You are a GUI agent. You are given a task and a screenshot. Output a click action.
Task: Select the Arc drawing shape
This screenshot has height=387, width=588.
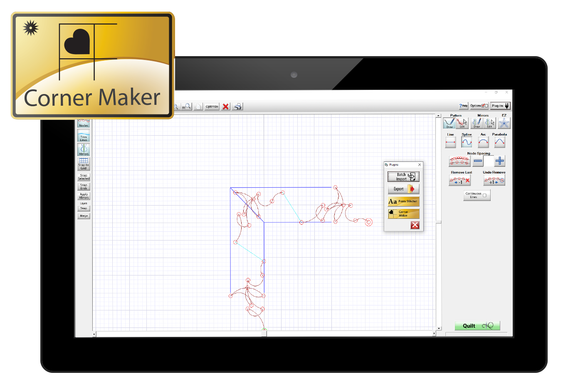tap(483, 142)
